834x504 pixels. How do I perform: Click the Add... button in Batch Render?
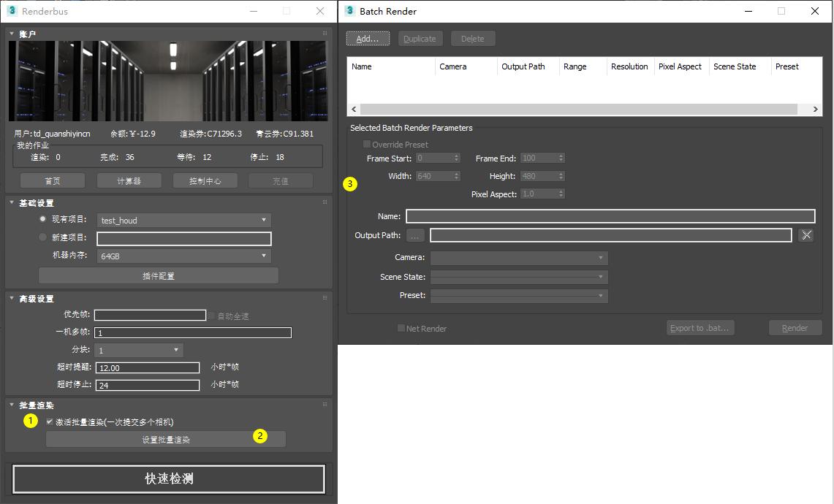[368, 39]
